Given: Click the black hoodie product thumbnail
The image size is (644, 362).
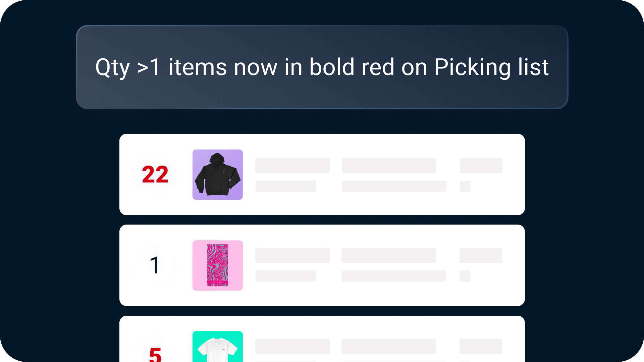Looking at the screenshot, I should [x=217, y=175].
